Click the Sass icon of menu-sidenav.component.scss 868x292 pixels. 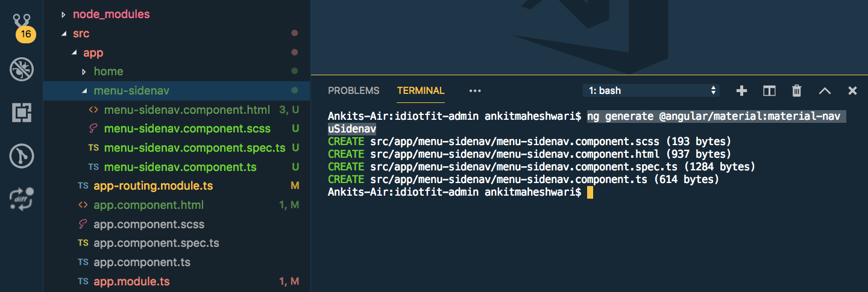tap(93, 128)
